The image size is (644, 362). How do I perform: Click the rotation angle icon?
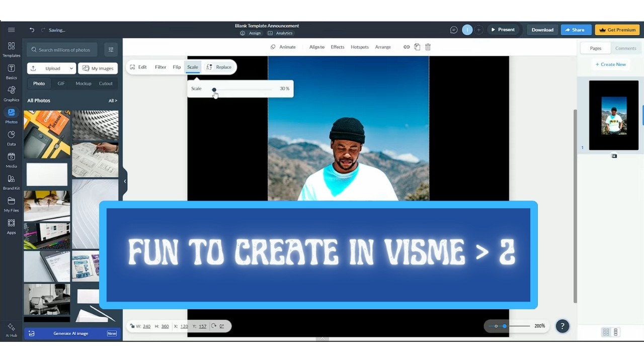pyautogui.click(x=214, y=326)
